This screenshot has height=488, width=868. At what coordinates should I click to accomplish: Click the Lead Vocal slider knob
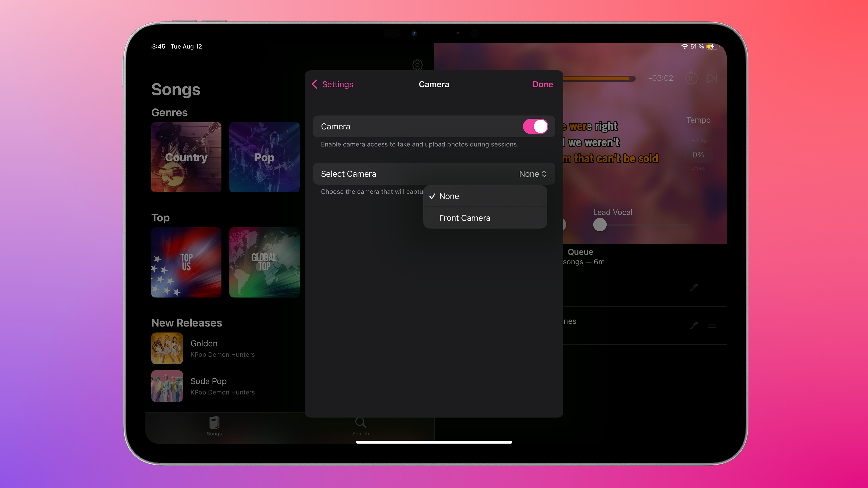pyautogui.click(x=600, y=225)
